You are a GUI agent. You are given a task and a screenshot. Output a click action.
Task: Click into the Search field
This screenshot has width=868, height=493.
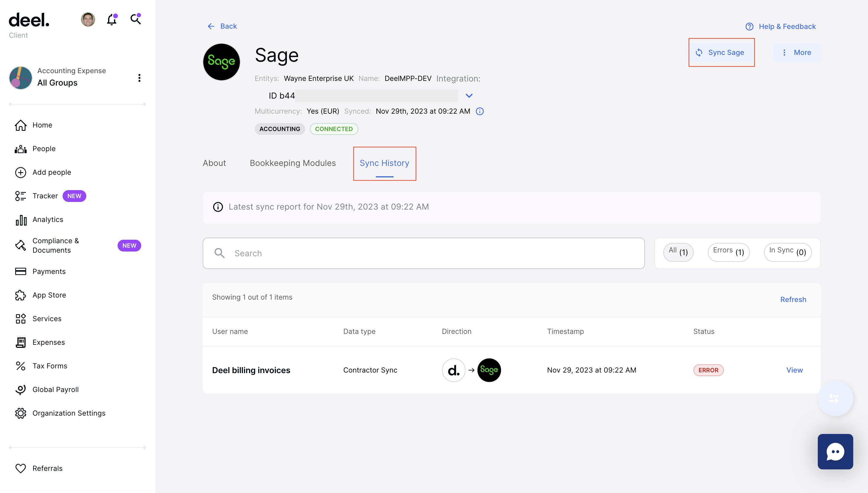click(x=423, y=253)
